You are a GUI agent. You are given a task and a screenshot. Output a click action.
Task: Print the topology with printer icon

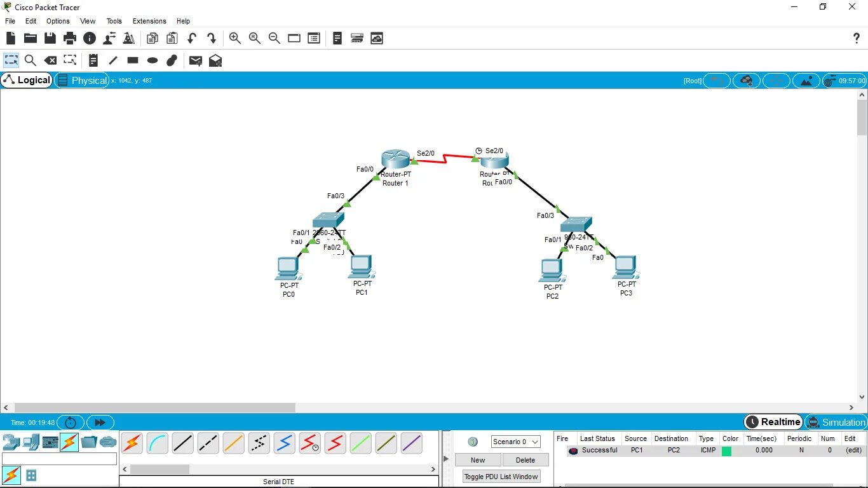click(x=70, y=38)
